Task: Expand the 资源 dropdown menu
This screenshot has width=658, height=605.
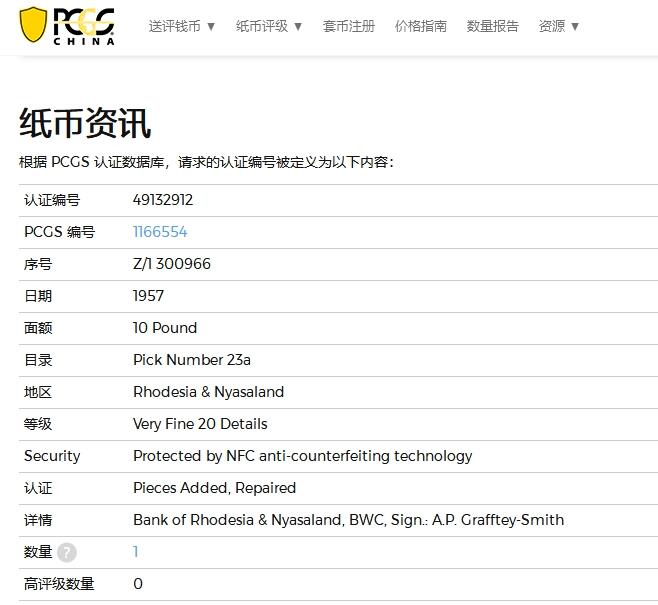Action: 559,26
